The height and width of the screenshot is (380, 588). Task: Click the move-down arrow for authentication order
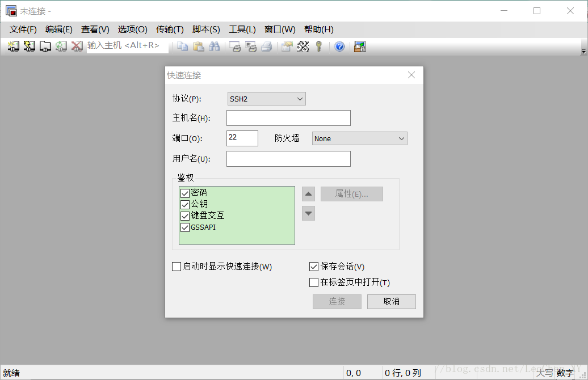(308, 213)
